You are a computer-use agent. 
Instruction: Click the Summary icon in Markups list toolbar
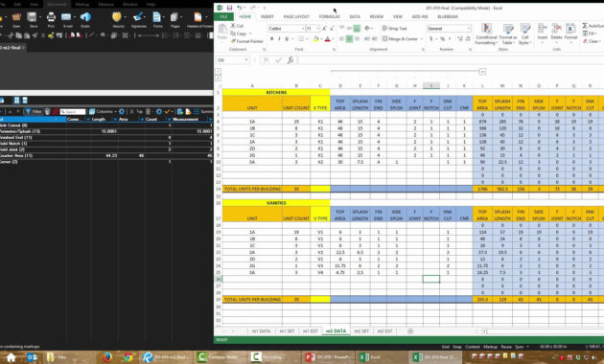204,111
